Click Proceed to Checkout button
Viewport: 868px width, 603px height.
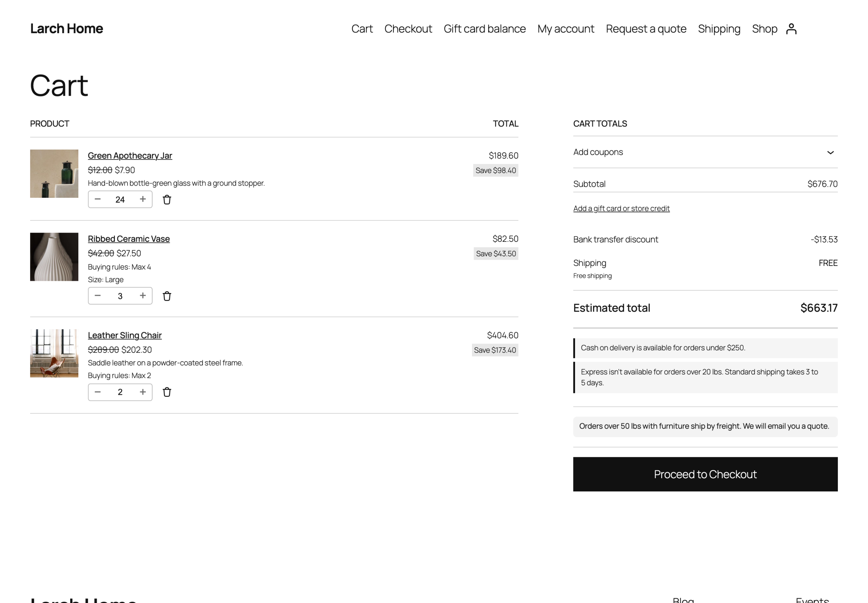705,474
